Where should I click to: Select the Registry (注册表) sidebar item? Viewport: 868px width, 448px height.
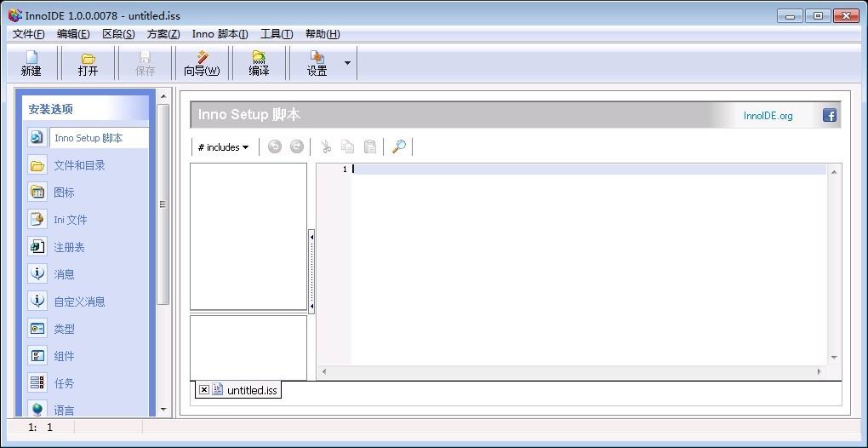point(69,247)
